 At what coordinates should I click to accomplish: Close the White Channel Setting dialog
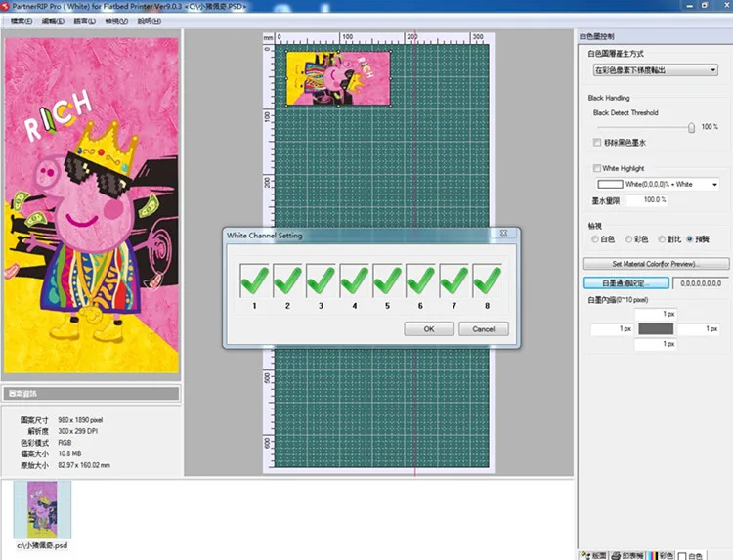point(504,233)
